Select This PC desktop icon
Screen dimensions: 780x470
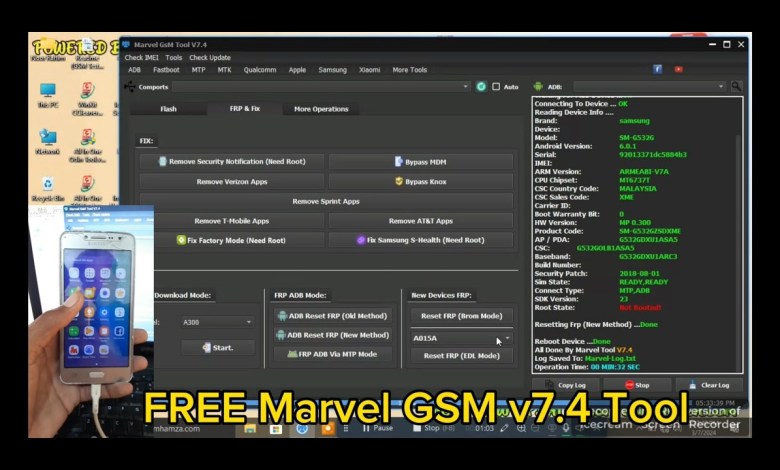point(48,95)
